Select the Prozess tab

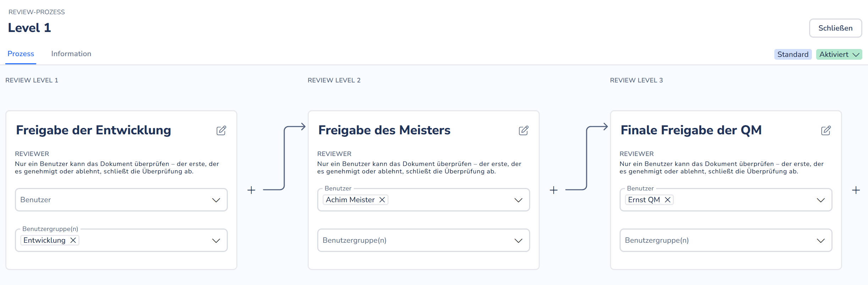click(21, 54)
